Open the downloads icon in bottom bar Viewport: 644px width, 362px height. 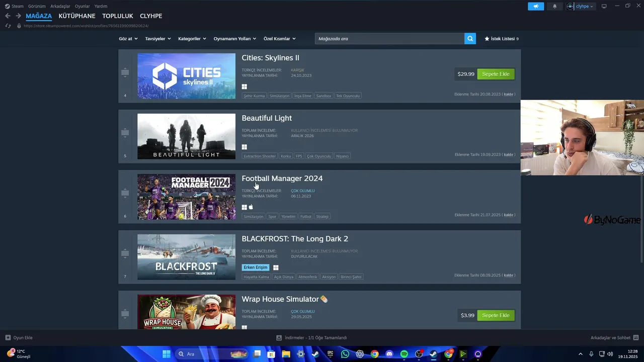point(279,338)
